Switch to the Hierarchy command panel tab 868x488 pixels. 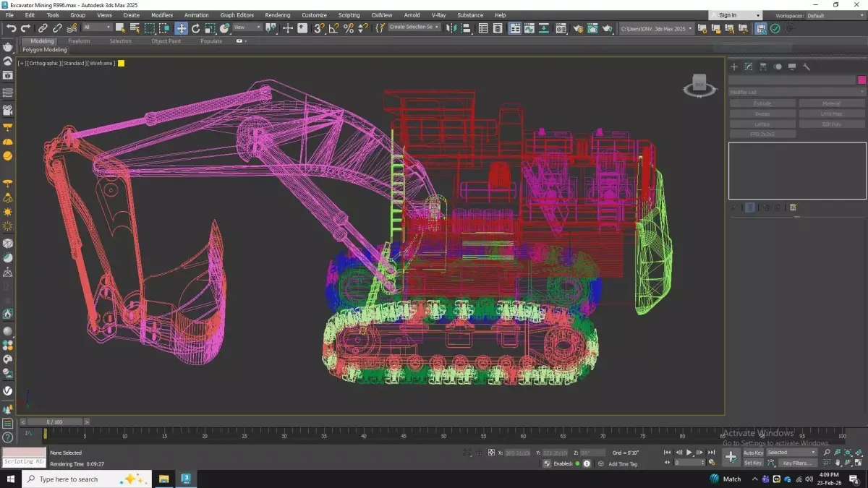click(x=763, y=67)
